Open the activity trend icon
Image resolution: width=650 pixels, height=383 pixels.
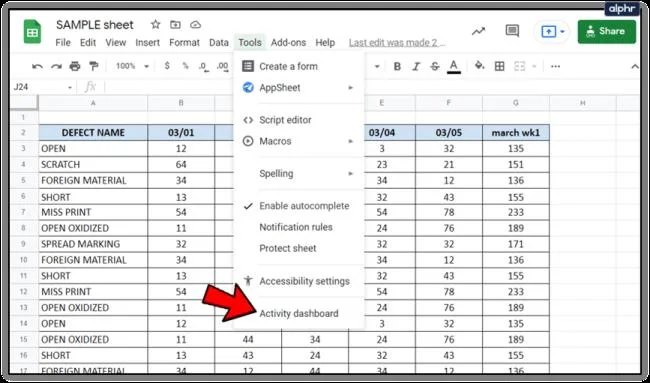click(478, 32)
